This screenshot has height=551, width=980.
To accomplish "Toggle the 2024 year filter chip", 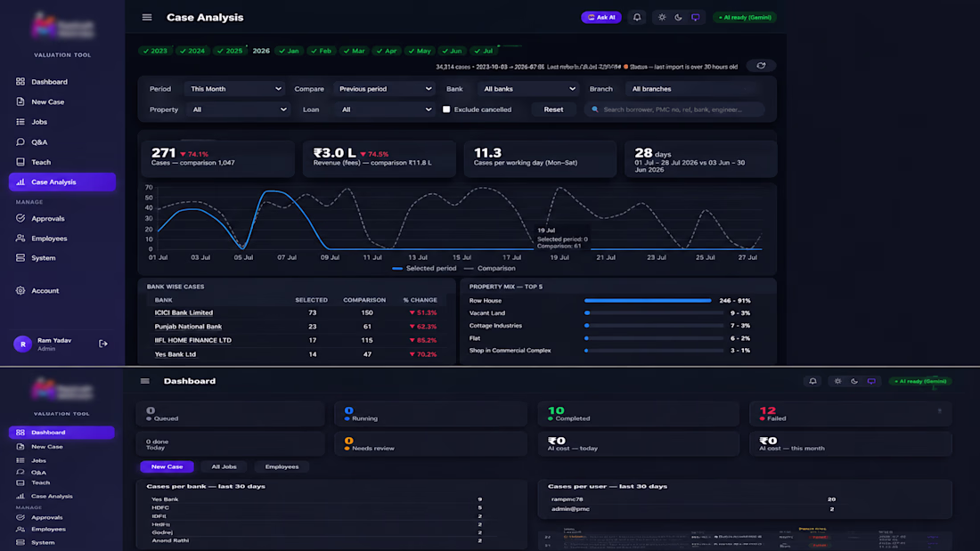I will (192, 52).
